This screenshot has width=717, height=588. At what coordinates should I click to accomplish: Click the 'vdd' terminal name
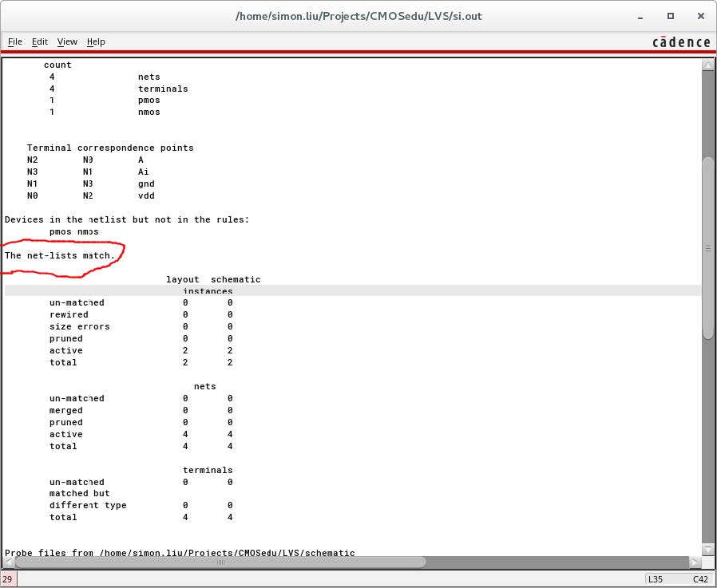pos(146,195)
